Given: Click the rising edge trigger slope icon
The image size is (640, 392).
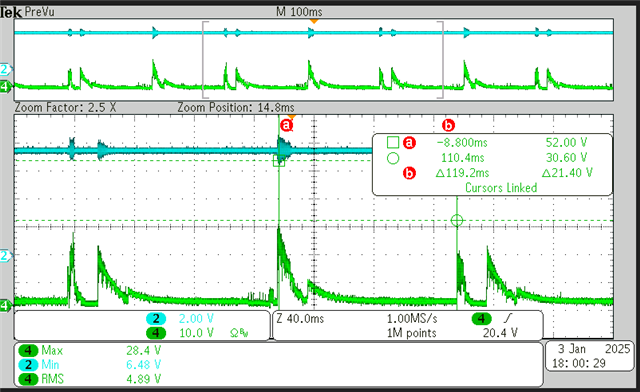Looking at the screenshot, I should (509, 318).
